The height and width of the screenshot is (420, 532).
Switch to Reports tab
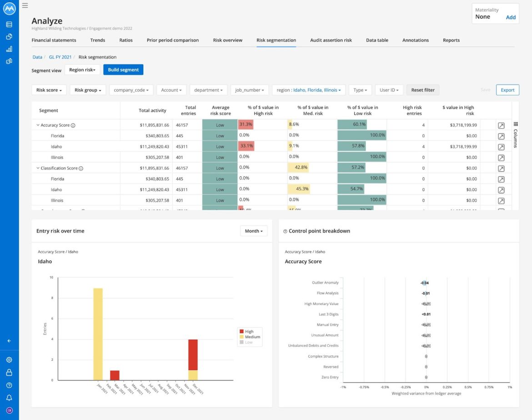(x=451, y=40)
